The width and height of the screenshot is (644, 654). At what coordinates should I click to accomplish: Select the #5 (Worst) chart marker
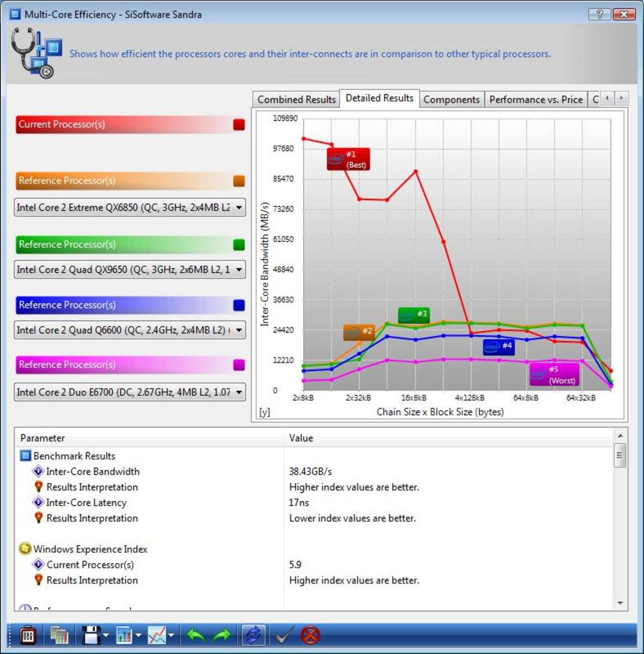555,375
